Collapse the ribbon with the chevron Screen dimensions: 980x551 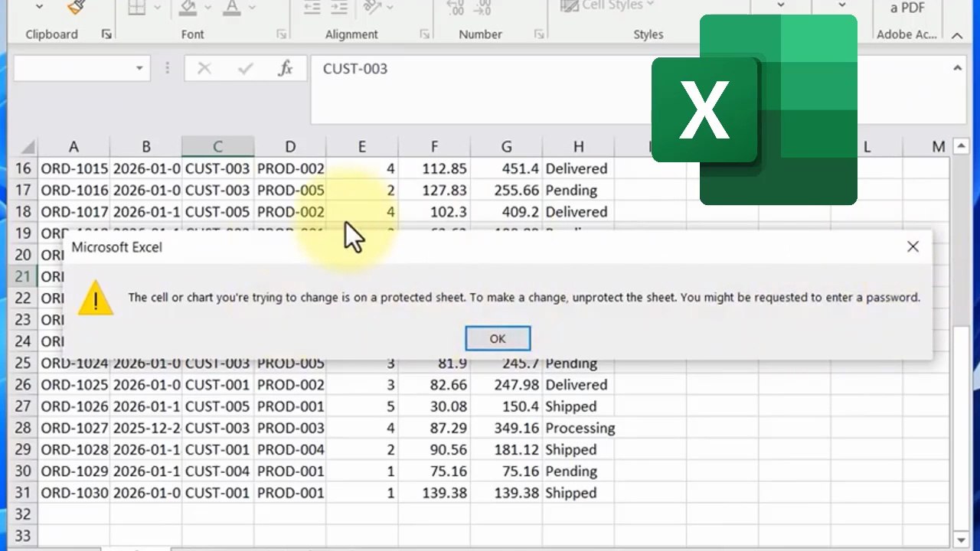(x=957, y=35)
